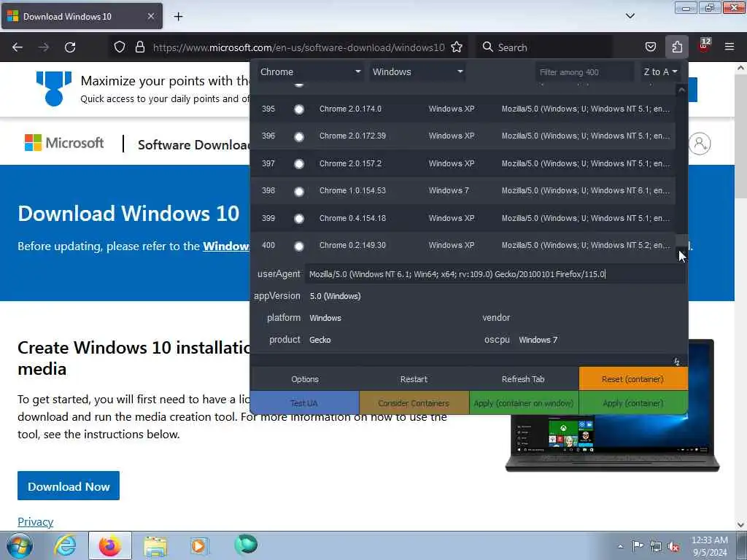Click the address bar URL
This screenshot has width=747, height=560.
pos(298,47)
